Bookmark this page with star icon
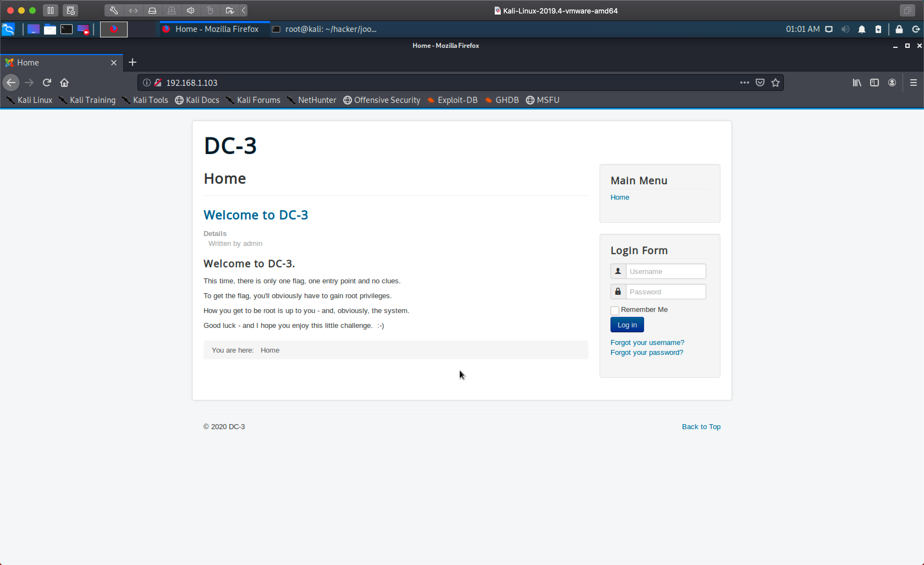This screenshot has width=924, height=565. coord(776,83)
